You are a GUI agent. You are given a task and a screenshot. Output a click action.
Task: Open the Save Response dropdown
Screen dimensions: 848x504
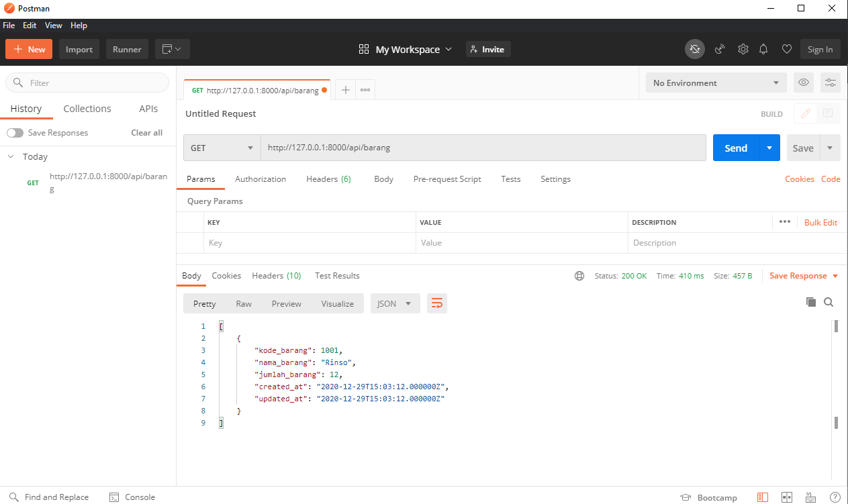[804, 276]
